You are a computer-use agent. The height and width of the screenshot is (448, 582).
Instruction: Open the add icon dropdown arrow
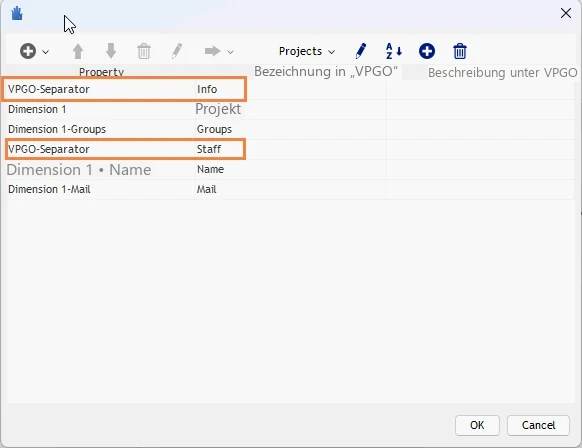(x=46, y=52)
